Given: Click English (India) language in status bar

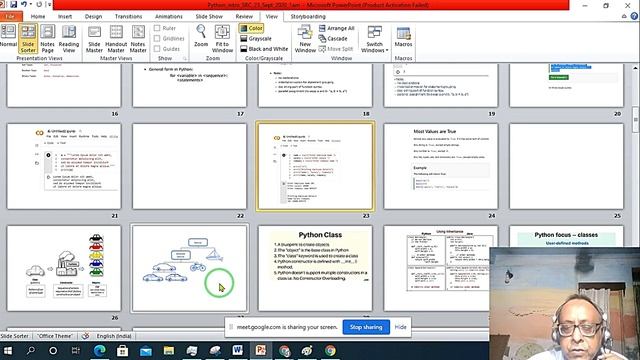Looking at the screenshot, I should [114, 336].
